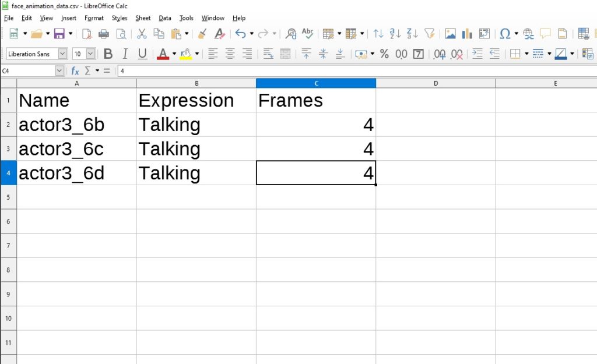Select column D header
This screenshot has width=597, height=364.
[x=436, y=83]
